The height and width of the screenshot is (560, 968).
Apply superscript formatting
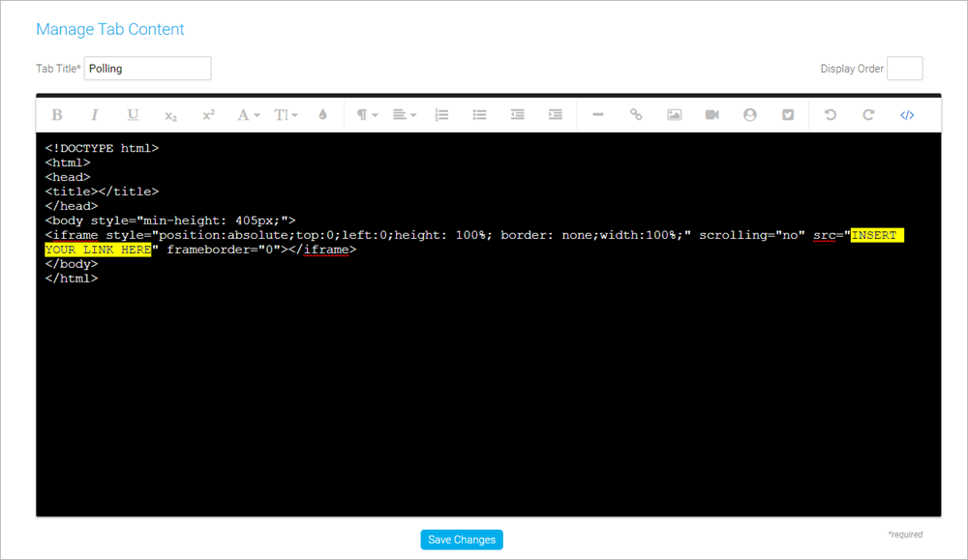tap(209, 115)
